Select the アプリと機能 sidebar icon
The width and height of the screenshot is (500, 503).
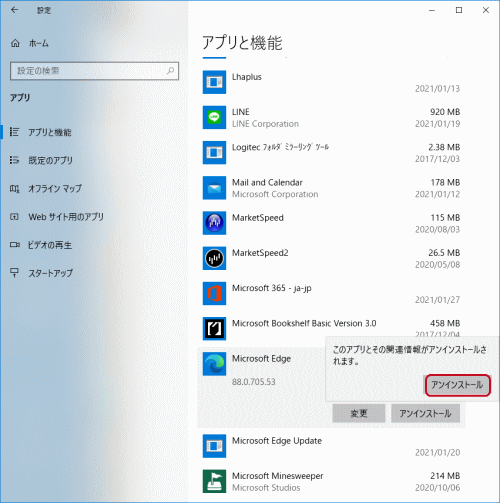point(14,132)
